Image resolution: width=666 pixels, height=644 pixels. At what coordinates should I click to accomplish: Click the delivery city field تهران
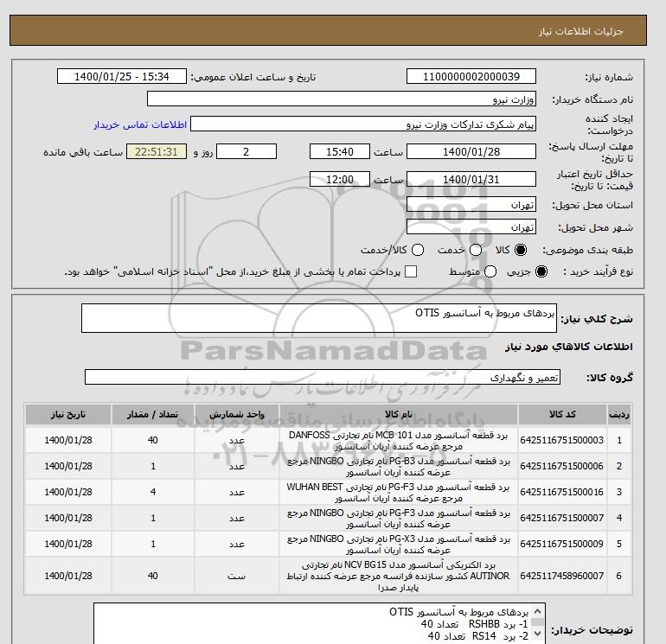[471, 227]
